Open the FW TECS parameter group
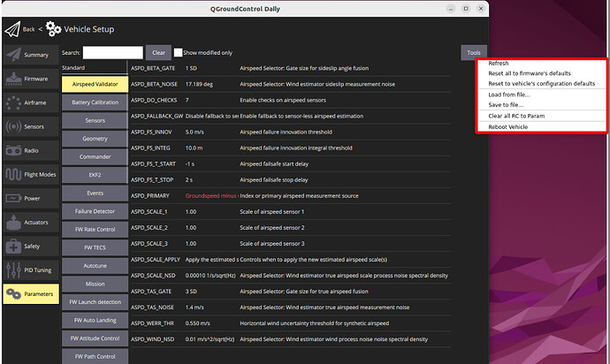610x364 pixels. click(x=95, y=247)
